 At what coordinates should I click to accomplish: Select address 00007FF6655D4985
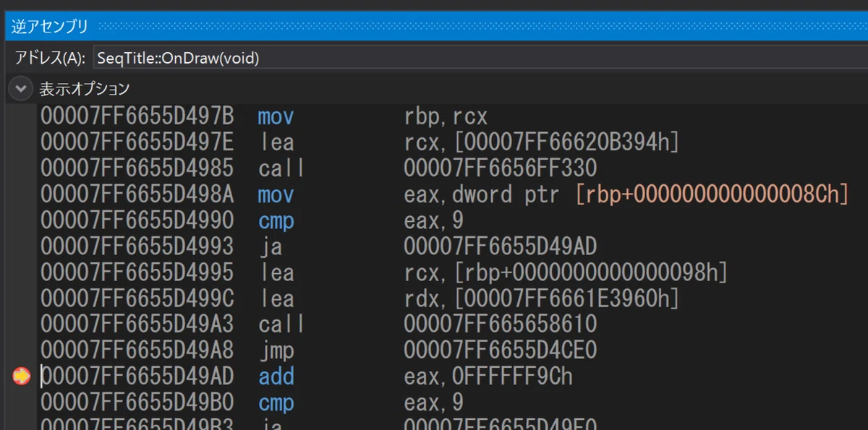[x=137, y=168]
